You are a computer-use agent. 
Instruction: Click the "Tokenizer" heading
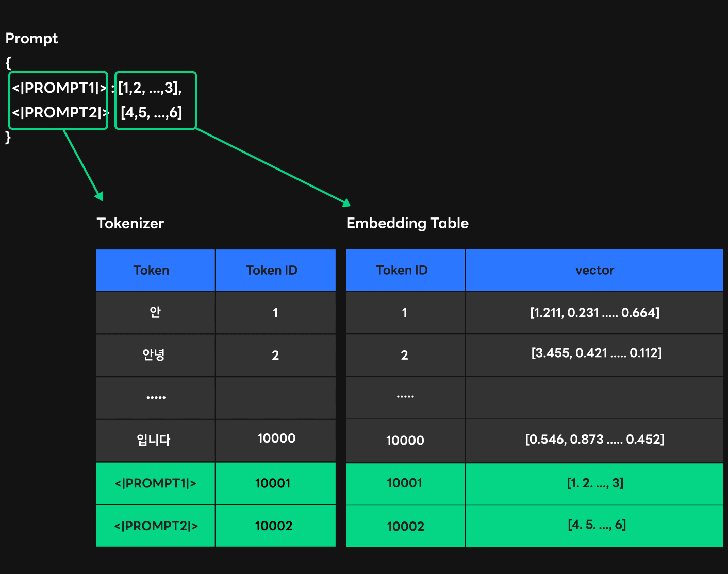130,223
